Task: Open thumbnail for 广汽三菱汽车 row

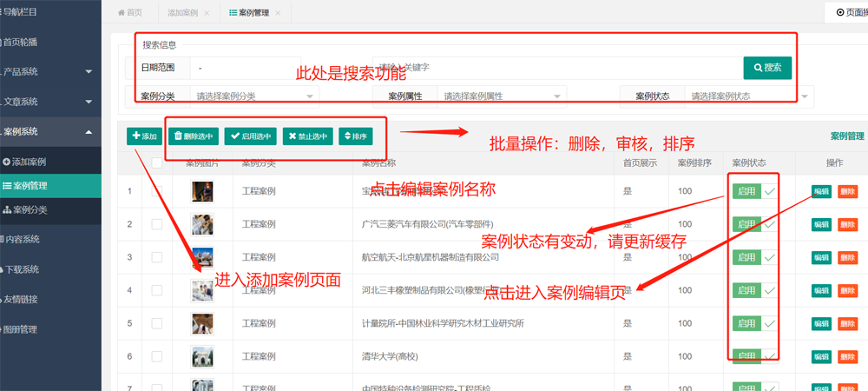Action: pyautogui.click(x=202, y=225)
